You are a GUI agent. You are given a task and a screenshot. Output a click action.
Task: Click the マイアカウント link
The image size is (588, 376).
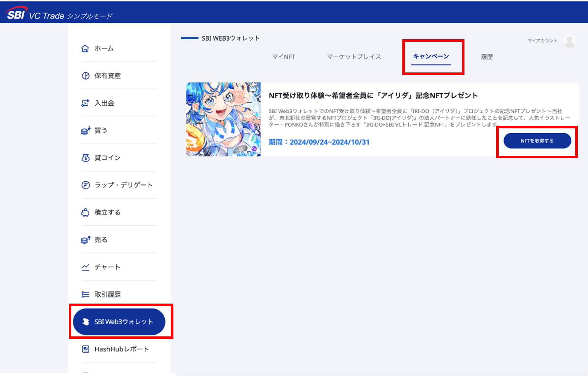542,41
